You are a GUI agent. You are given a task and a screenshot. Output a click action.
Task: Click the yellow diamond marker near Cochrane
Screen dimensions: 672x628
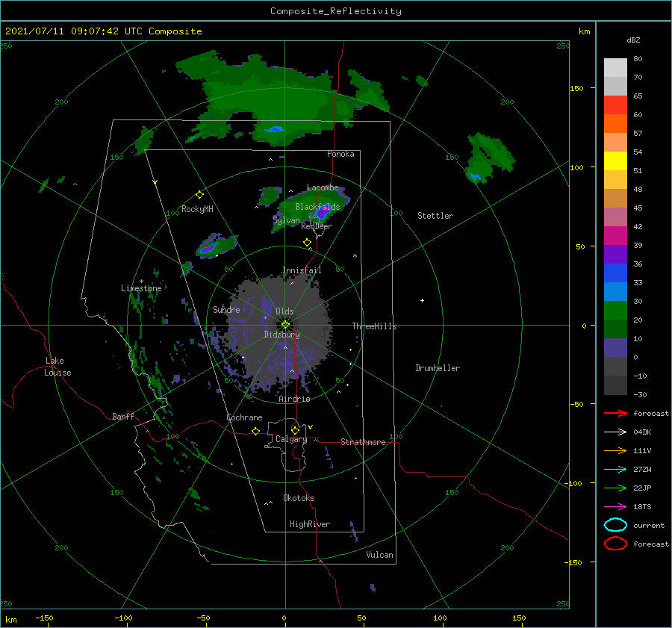tap(255, 431)
